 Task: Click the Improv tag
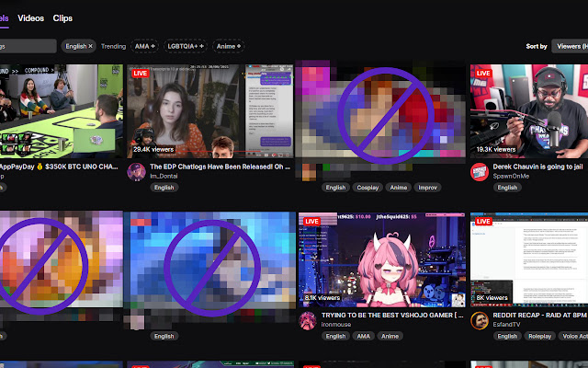(427, 188)
